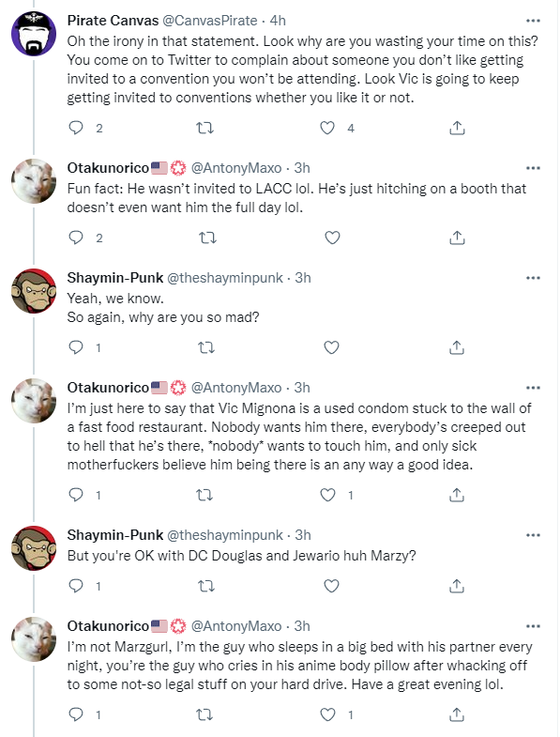
Task: Click Pirate Canvas avatar picture
Action: click(x=34, y=34)
